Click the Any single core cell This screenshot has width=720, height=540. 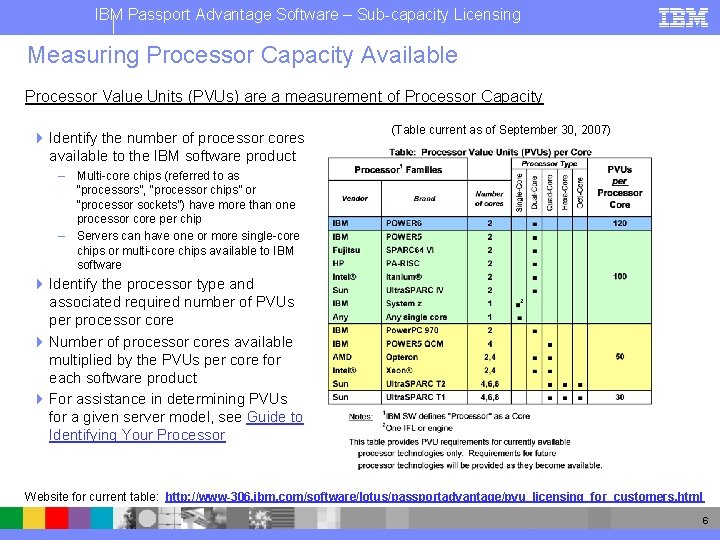(424, 317)
